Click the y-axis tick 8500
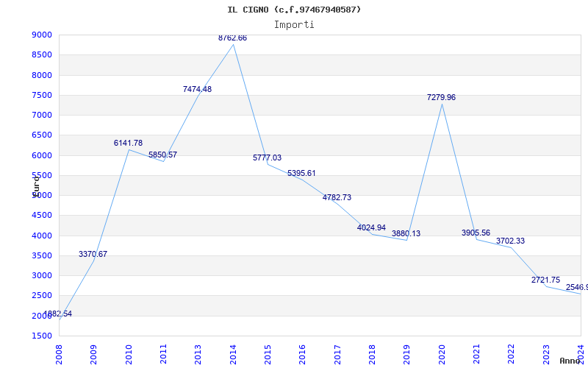 [42, 54]
